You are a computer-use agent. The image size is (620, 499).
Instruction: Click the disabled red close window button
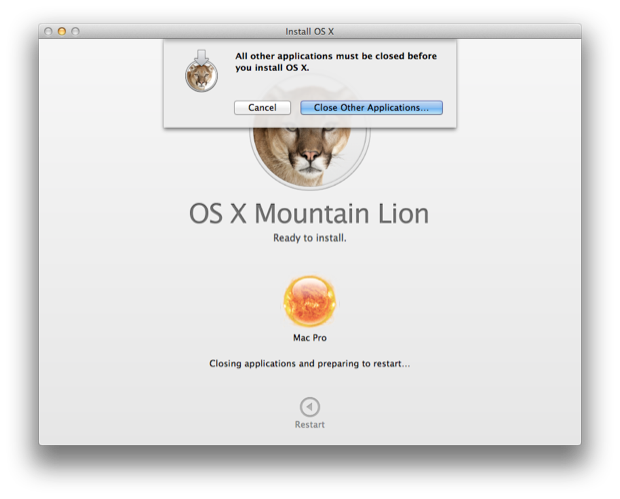(48, 31)
